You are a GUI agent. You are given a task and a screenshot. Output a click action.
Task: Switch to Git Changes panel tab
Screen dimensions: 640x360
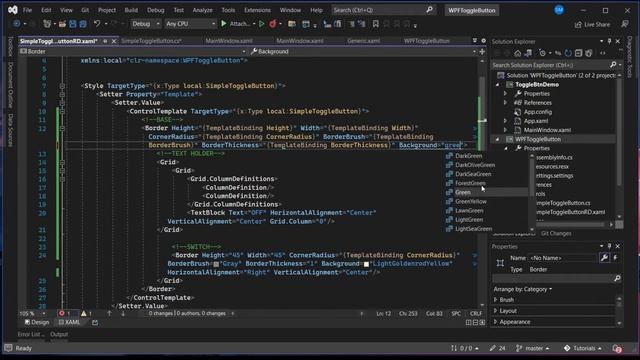click(556, 233)
